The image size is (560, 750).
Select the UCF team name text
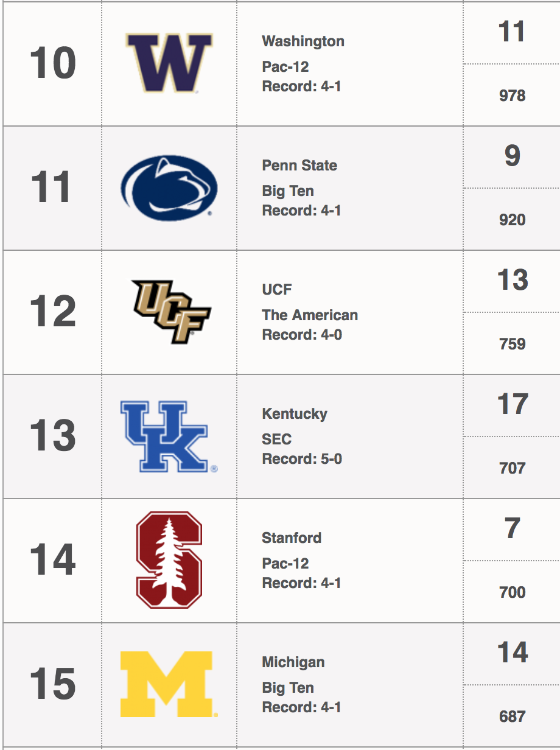point(277,290)
